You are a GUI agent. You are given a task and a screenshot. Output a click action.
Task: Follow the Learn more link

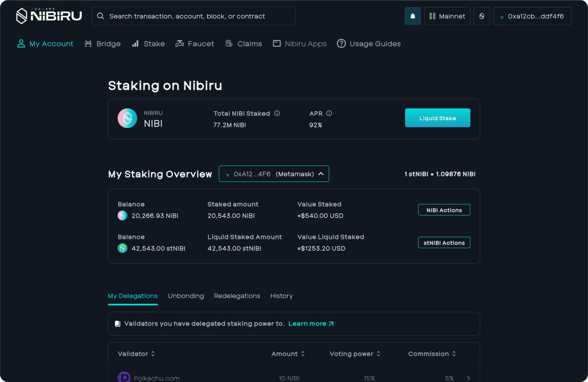311,324
